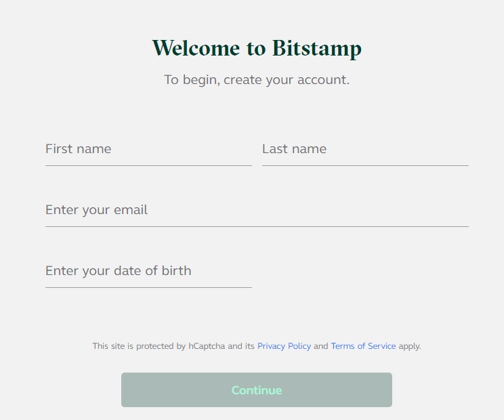This screenshot has width=504, height=420.
Task: Open the Terms of Service link
Action: pos(363,346)
